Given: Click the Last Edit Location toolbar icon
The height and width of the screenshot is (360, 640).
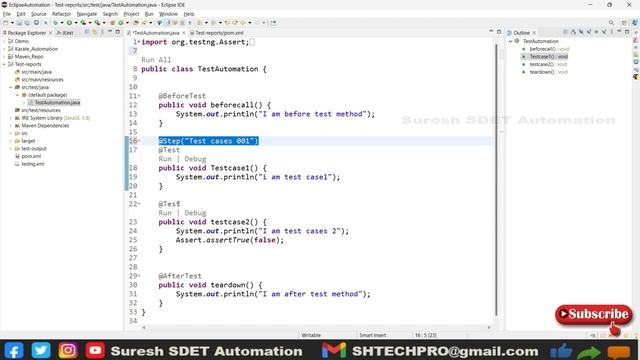Looking at the screenshot, I should pos(227,23).
